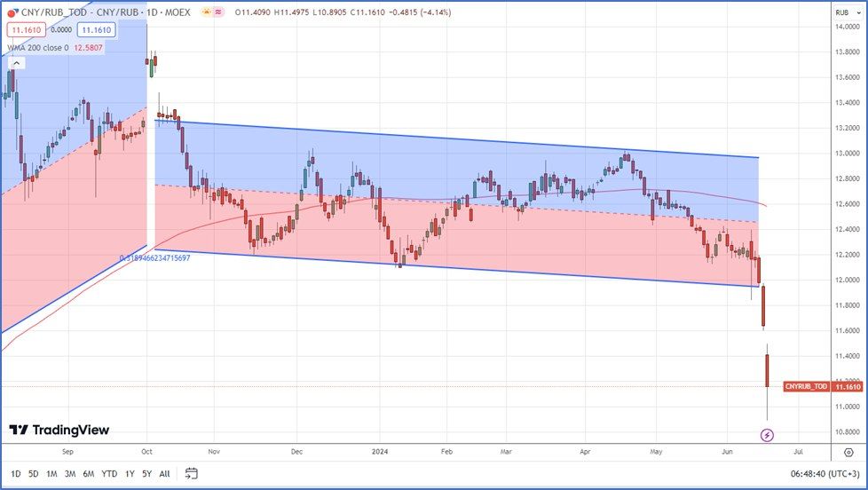Choose the 5Y time range

[146, 474]
